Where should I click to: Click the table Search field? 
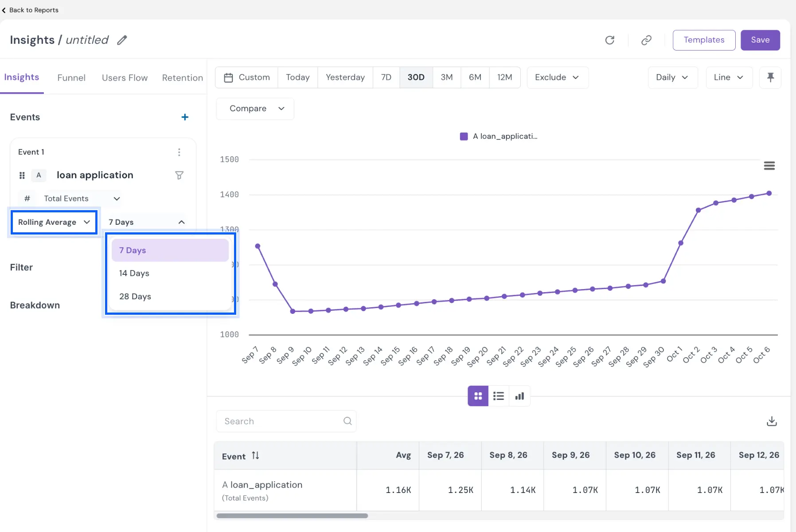pos(286,421)
